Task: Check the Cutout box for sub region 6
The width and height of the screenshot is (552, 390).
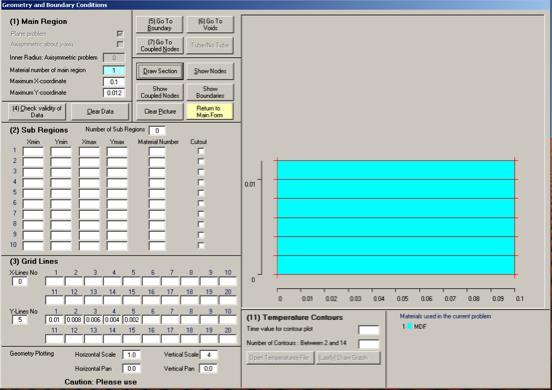Action: (201, 203)
